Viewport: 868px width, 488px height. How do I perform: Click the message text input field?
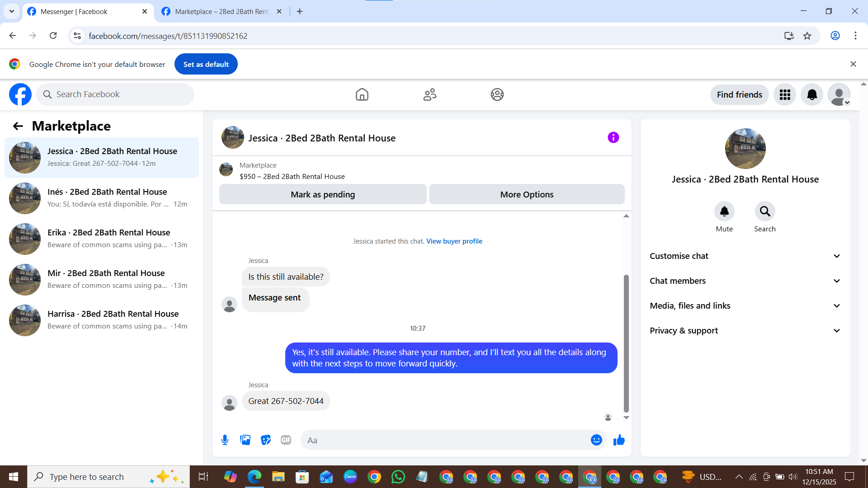(445, 440)
